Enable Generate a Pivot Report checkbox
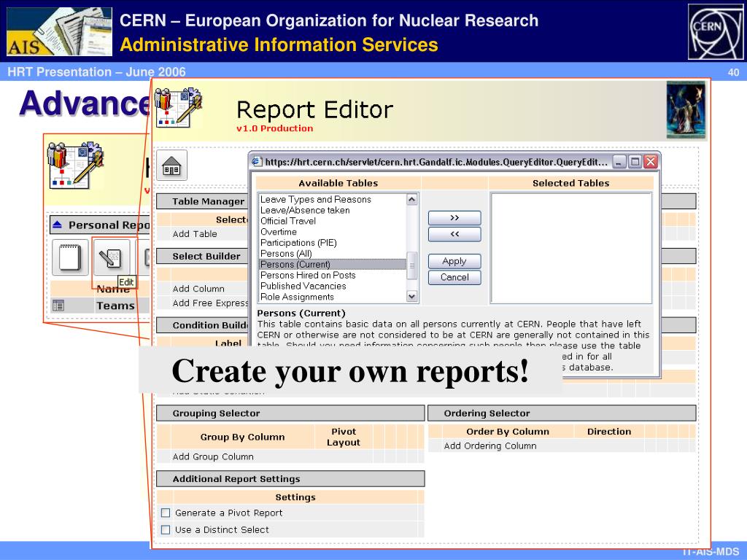747x560 pixels. point(166,513)
